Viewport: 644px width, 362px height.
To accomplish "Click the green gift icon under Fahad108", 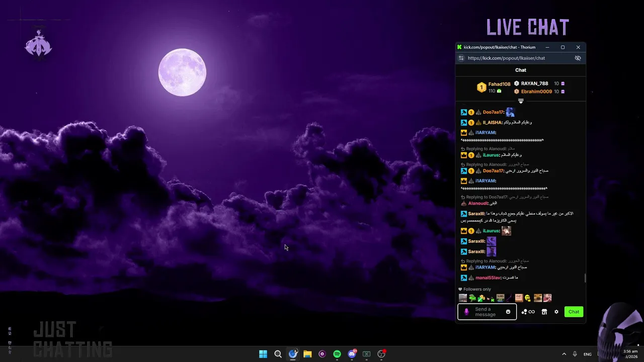I will pyautogui.click(x=499, y=91).
